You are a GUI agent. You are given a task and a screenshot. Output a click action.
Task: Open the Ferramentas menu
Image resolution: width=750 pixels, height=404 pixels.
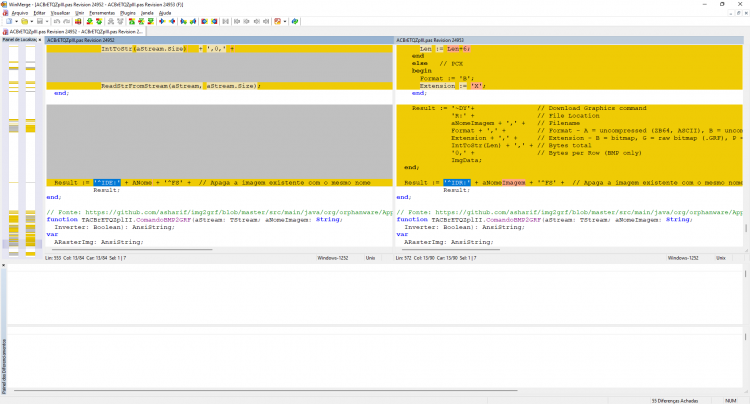pos(102,13)
